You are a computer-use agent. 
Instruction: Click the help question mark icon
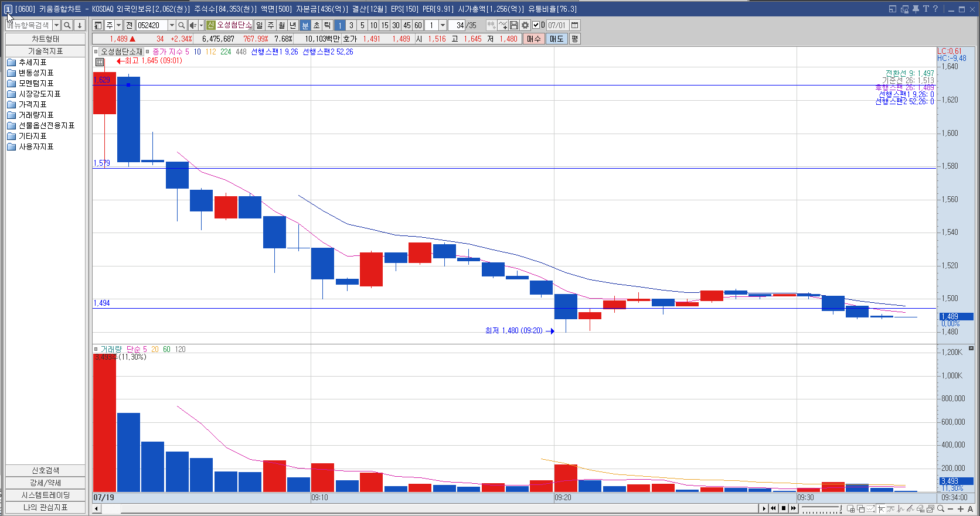click(935, 9)
